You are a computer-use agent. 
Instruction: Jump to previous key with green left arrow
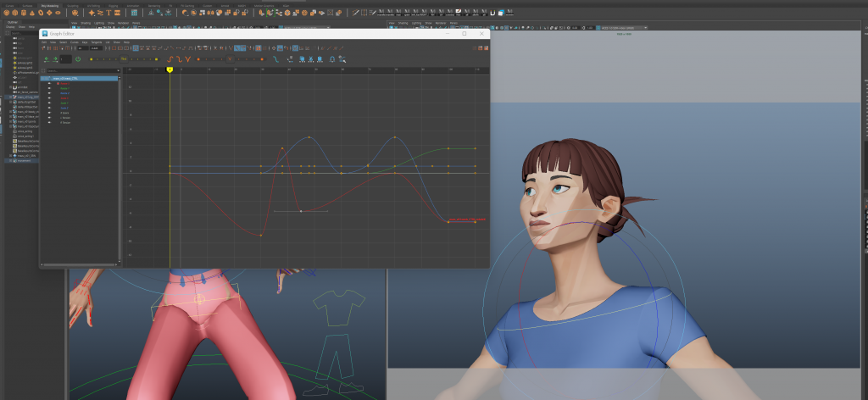tap(47, 59)
